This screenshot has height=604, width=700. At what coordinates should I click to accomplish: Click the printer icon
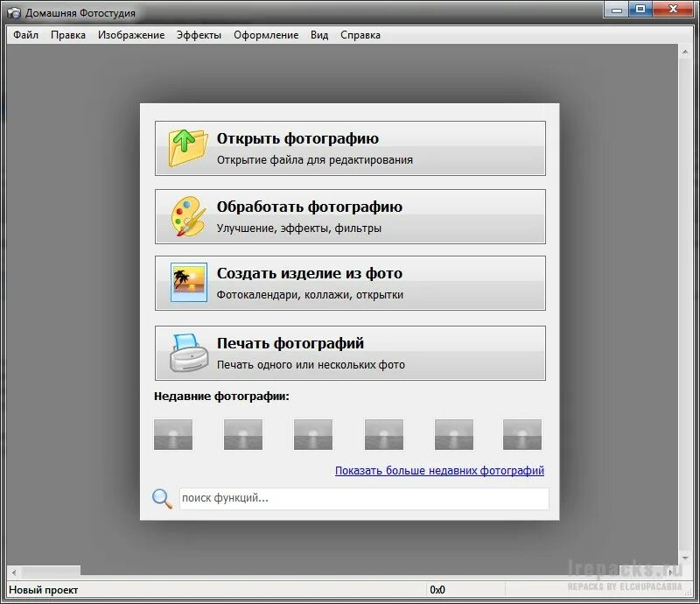click(x=189, y=353)
